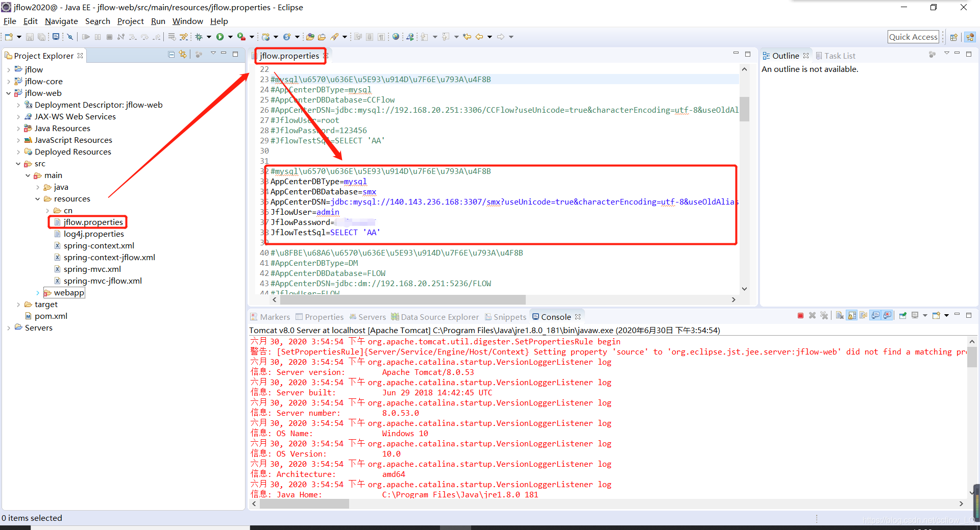
Task: Click the Display Selected Console icon
Action: coord(915,316)
